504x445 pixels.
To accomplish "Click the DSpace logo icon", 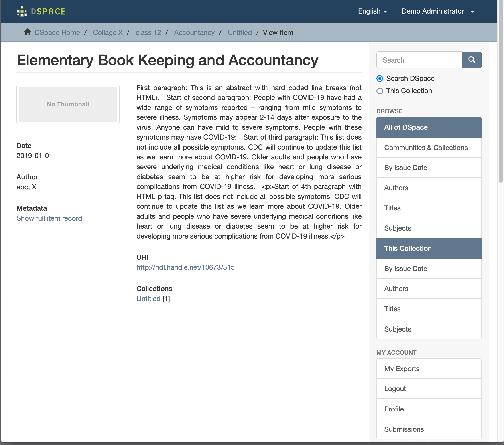I will click(22, 11).
